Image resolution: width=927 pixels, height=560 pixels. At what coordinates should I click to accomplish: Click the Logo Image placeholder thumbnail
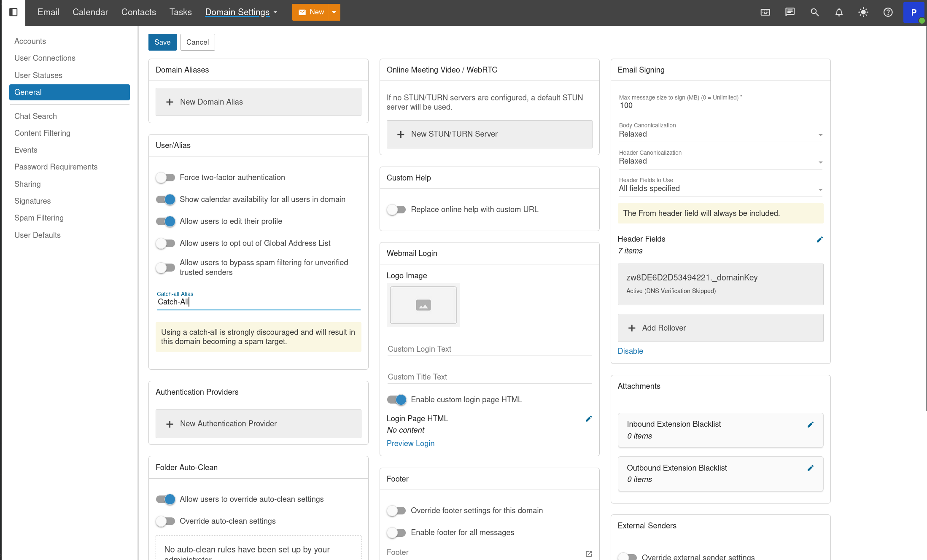coord(423,305)
